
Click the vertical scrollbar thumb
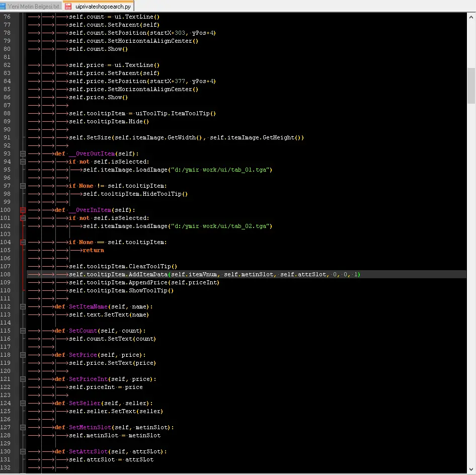point(471,85)
